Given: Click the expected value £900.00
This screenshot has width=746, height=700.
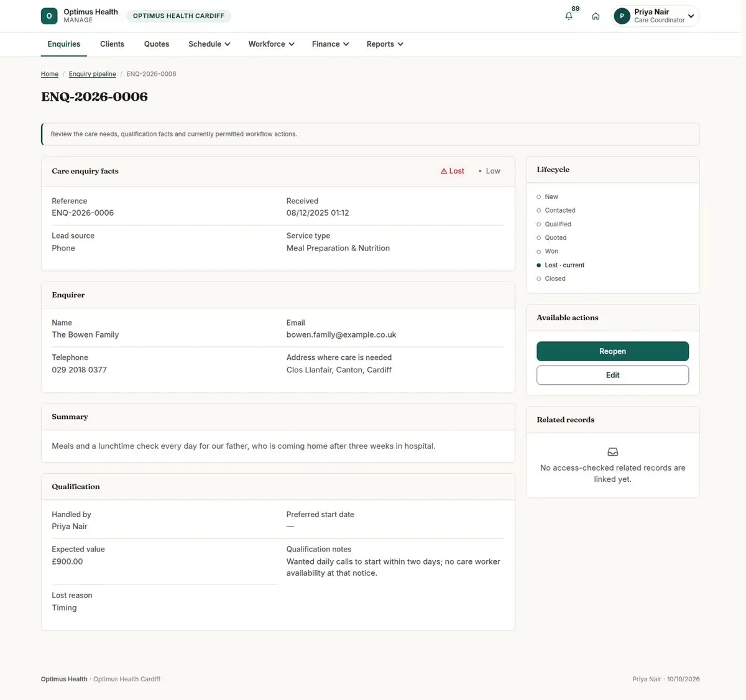Looking at the screenshot, I should pos(67,561).
